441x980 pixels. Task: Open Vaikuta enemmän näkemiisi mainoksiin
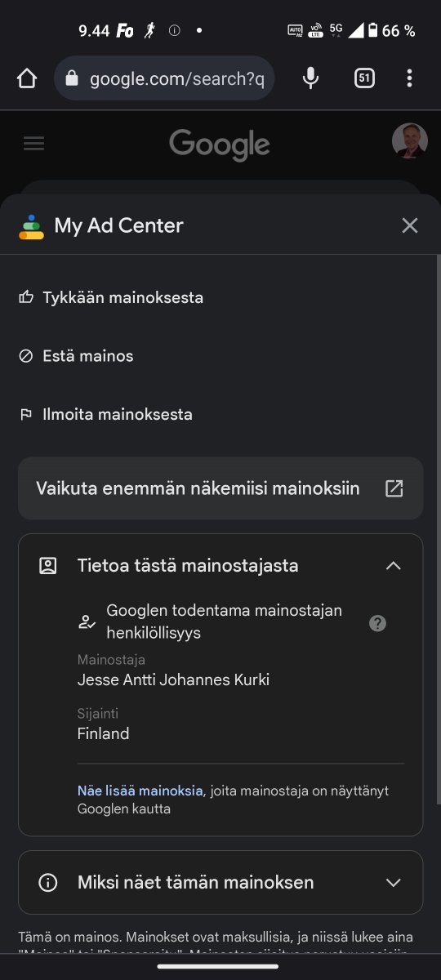pos(220,488)
